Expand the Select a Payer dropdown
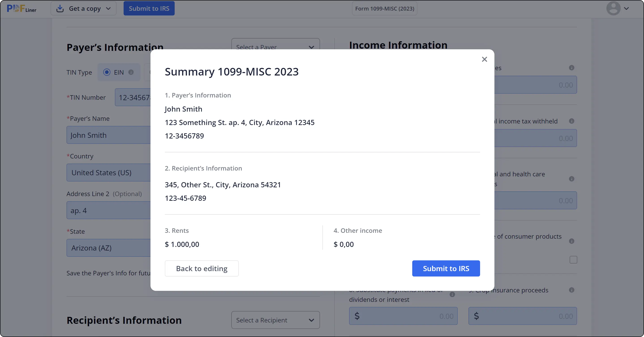644x337 pixels. pyautogui.click(x=275, y=47)
